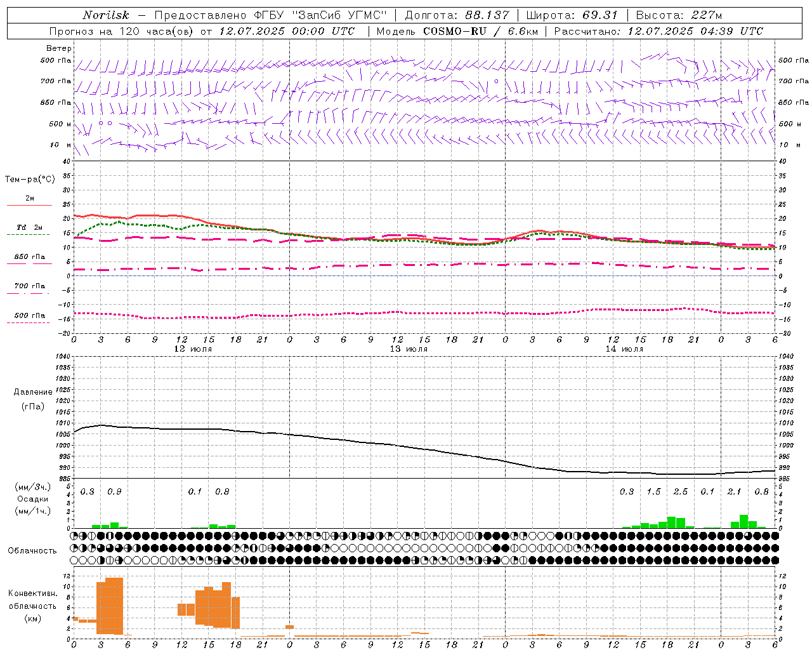
Task: Click the "14 июля" date label
Action: click(624, 349)
